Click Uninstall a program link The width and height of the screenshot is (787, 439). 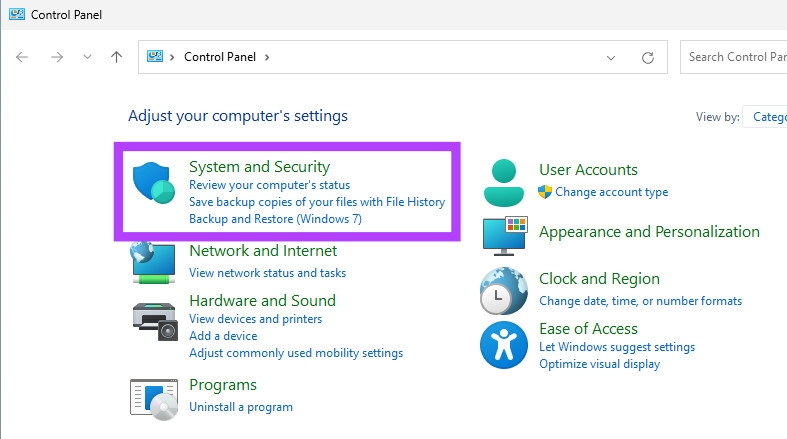click(241, 407)
